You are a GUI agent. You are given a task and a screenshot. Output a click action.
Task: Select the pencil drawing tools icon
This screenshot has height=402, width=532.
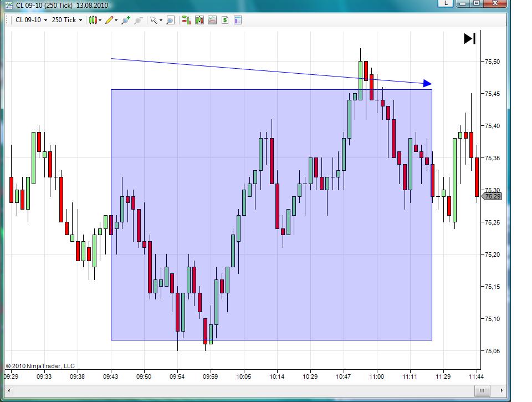[109, 21]
